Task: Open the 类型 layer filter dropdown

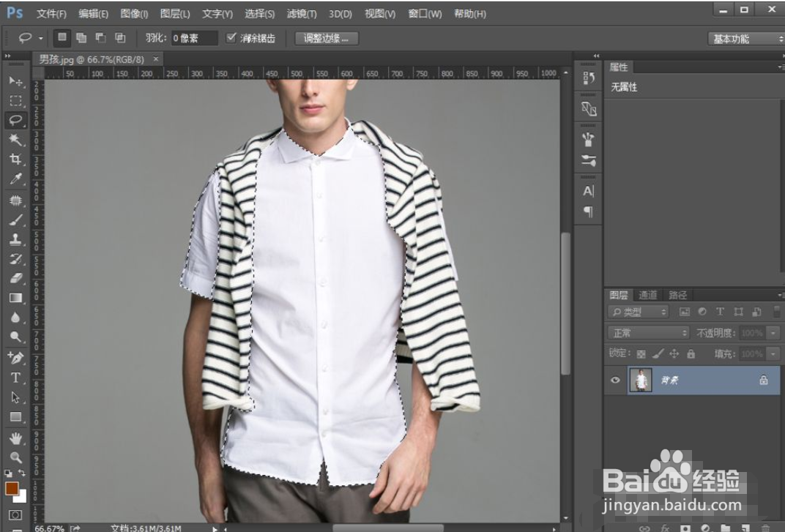Action: 639,312
